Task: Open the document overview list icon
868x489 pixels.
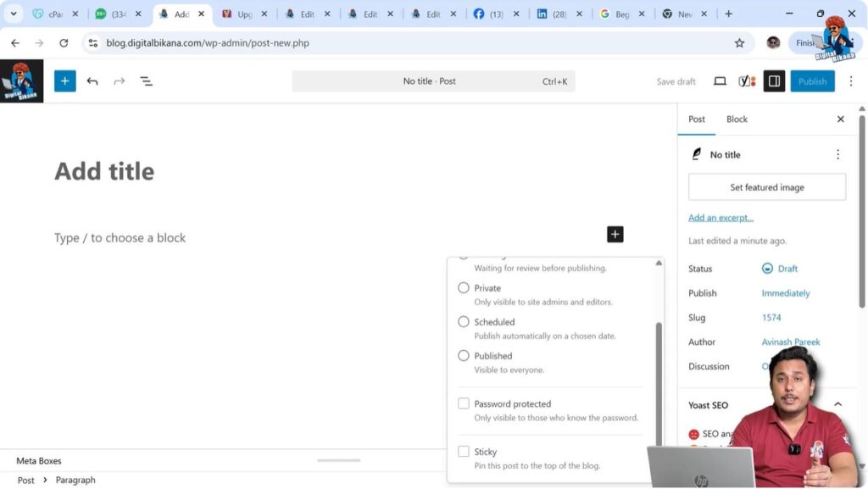Action: click(x=146, y=81)
